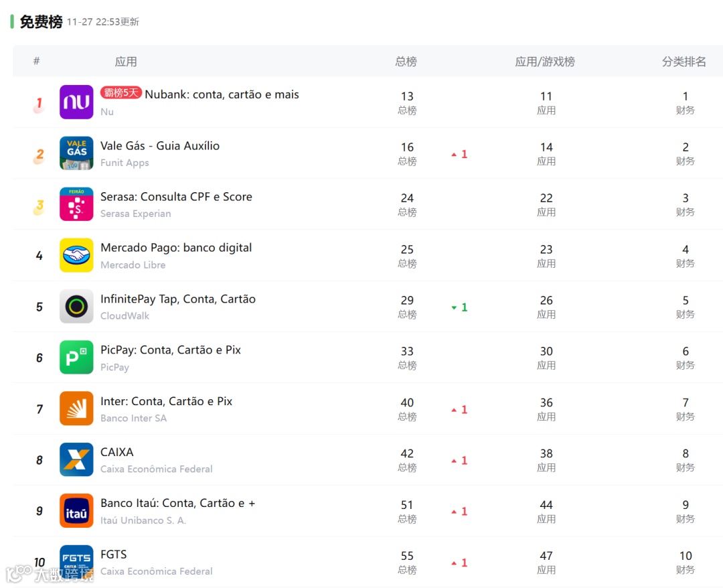Open the Nubank purple app icon
This screenshot has height=588, width=723.
(x=76, y=102)
